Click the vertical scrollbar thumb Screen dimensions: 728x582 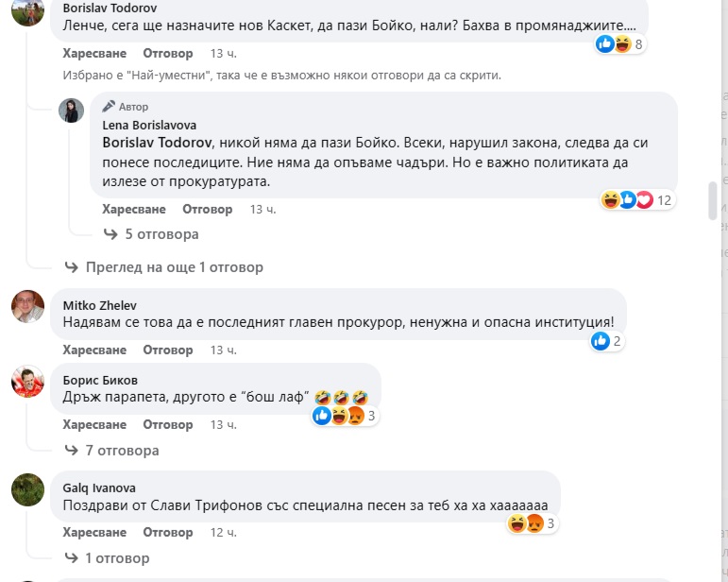[715, 201]
